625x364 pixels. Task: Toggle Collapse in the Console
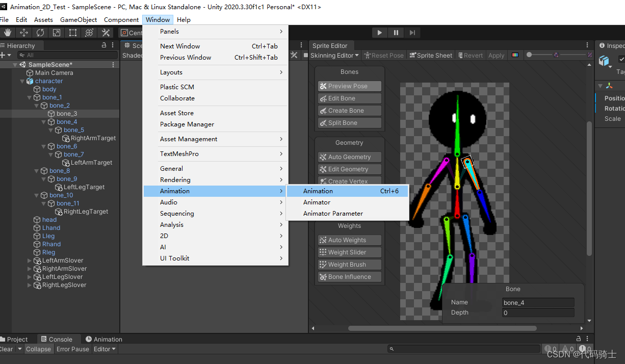[x=38, y=349]
